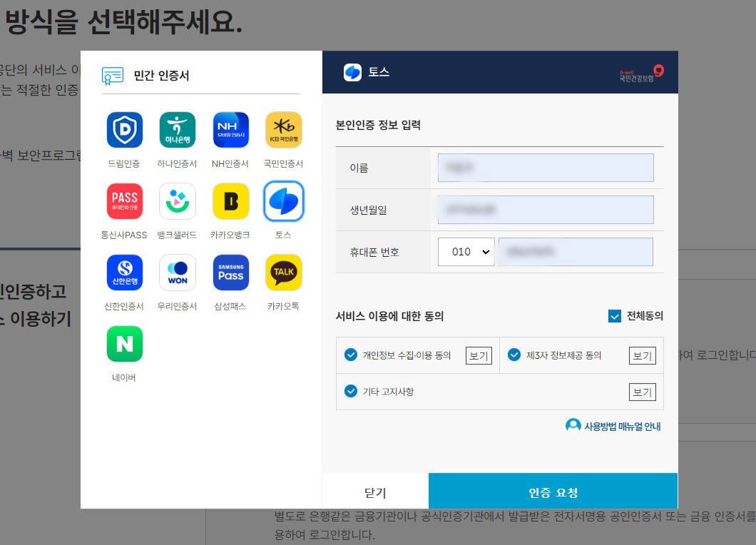The height and width of the screenshot is (545, 756).
Task: Select the 우리인증서 WON icon
Action: (x=178, y=272)
